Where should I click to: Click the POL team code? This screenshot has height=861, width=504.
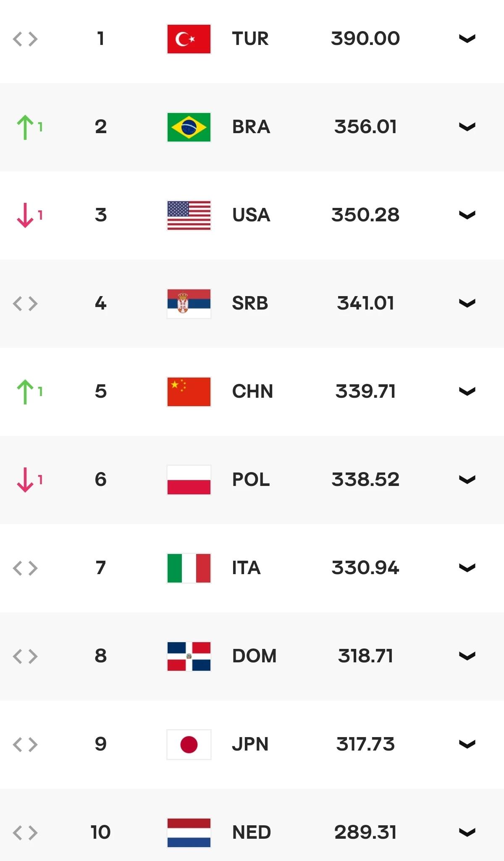coord(251,480)
